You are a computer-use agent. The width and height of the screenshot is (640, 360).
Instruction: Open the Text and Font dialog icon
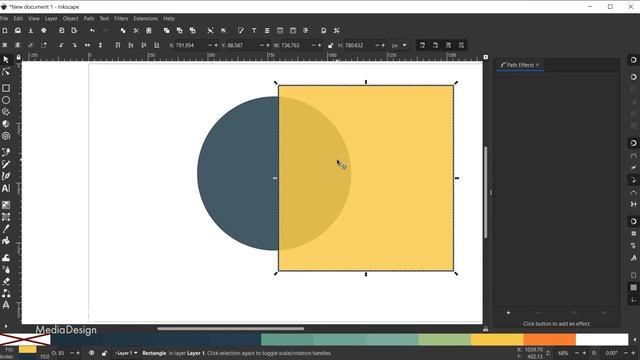click(x=254, y=31)
